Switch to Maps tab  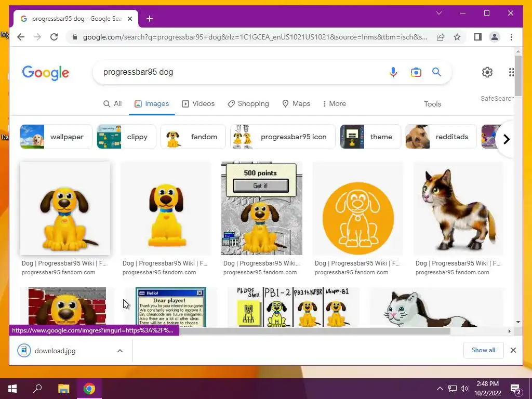296,104
